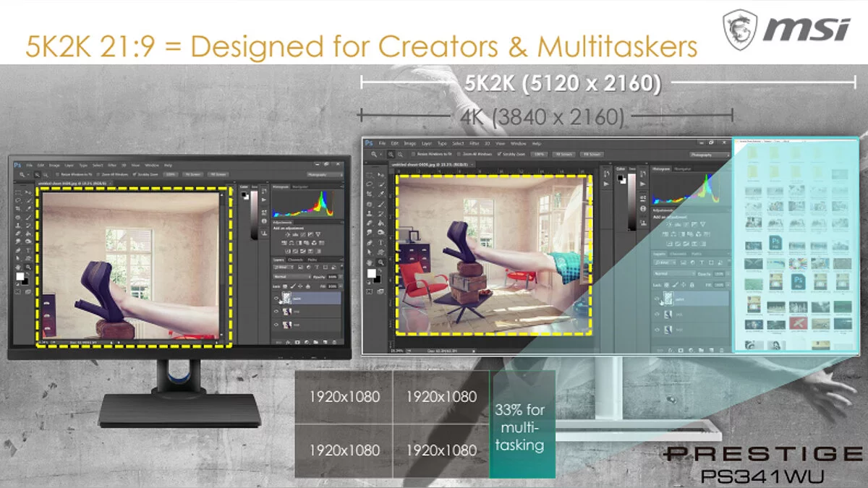Pick the Lasso tool on wide monitor

(370, 184)
